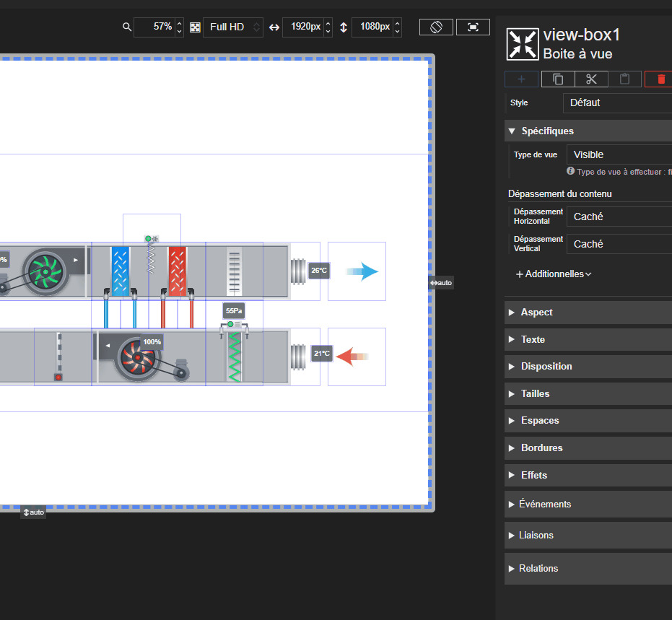Open the Full HD resolution dropdown

[232, 27]
